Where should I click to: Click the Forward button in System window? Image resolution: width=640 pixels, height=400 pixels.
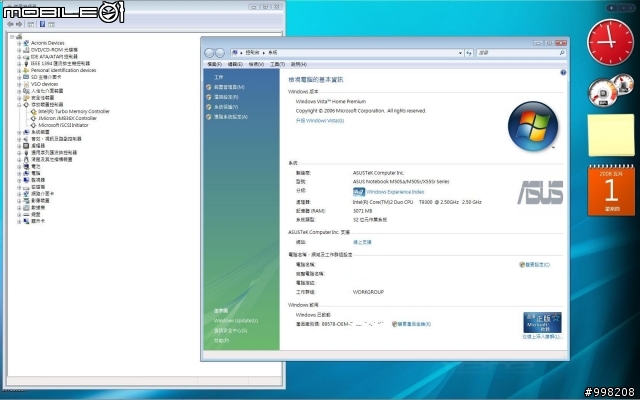pos(220,53)
